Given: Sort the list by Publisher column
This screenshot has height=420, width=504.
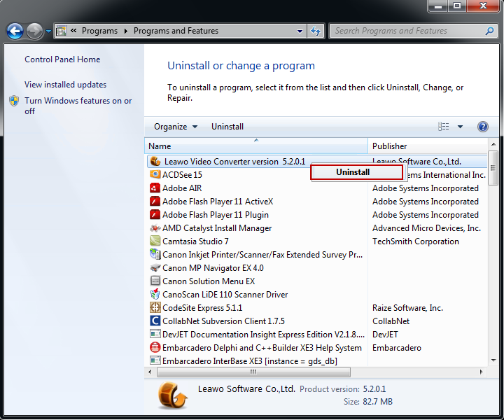Looking at the screenshot, I should [x=428, y=146].
